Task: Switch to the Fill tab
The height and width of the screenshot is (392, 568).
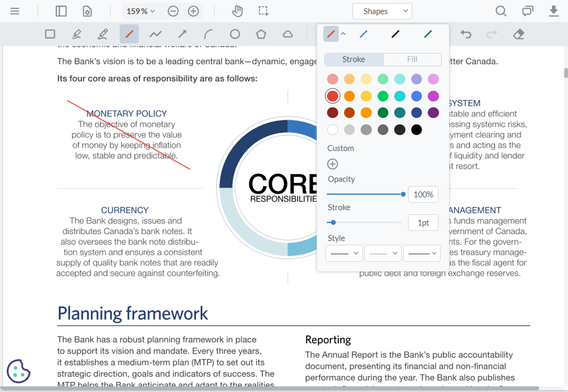Action: pos(412,59)
